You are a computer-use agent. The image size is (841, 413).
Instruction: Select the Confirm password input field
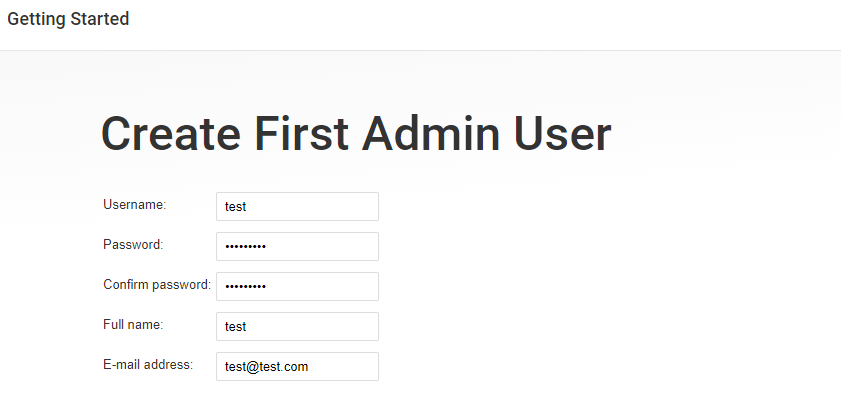pos(297,287)
